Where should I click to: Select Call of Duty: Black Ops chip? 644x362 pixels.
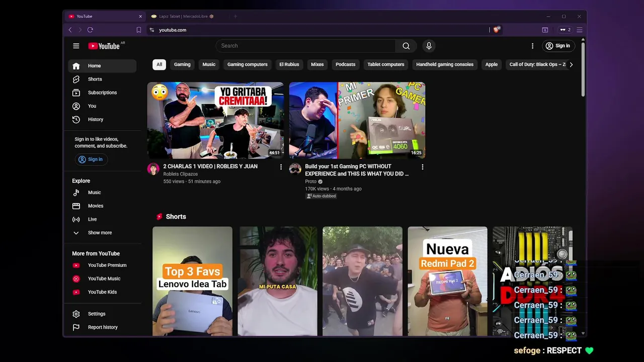point(536,64)
